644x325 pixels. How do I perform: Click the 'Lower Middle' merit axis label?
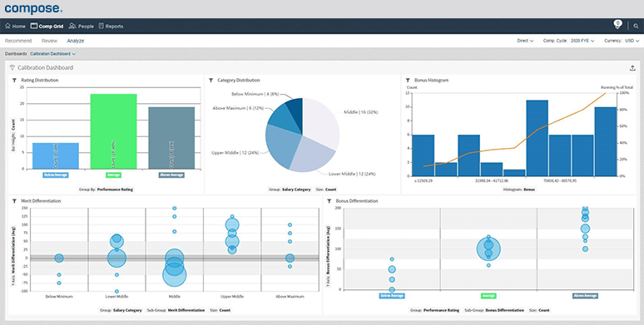point(116,296)
